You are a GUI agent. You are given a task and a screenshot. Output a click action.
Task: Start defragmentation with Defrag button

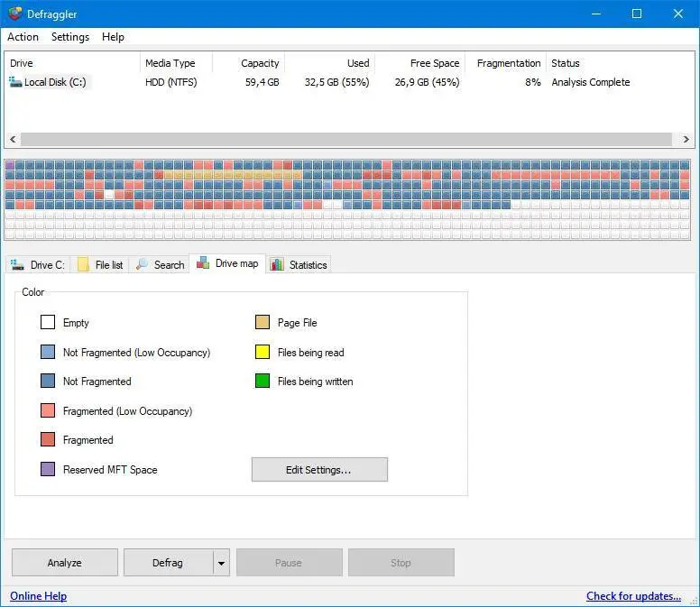(x=168, y=563)
